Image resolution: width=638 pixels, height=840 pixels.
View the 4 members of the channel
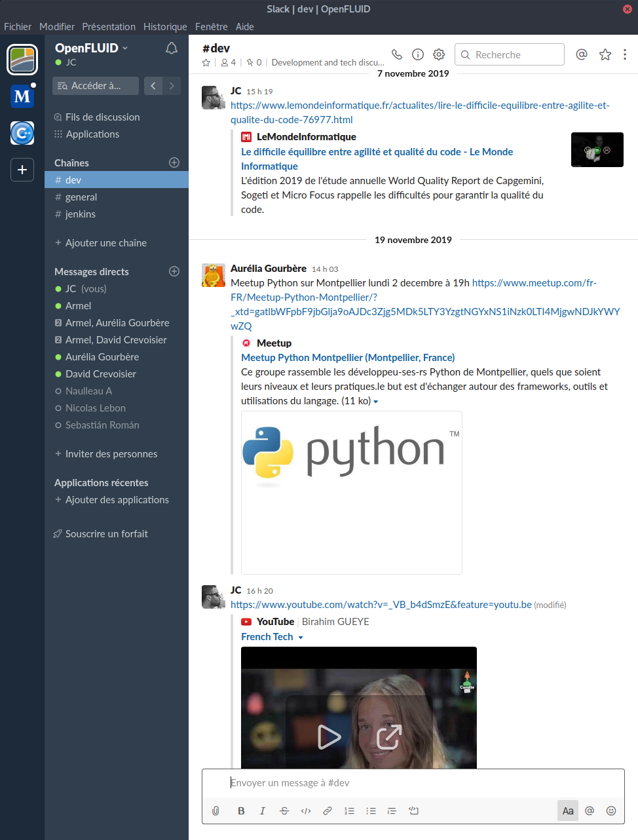tap(229, 63)
